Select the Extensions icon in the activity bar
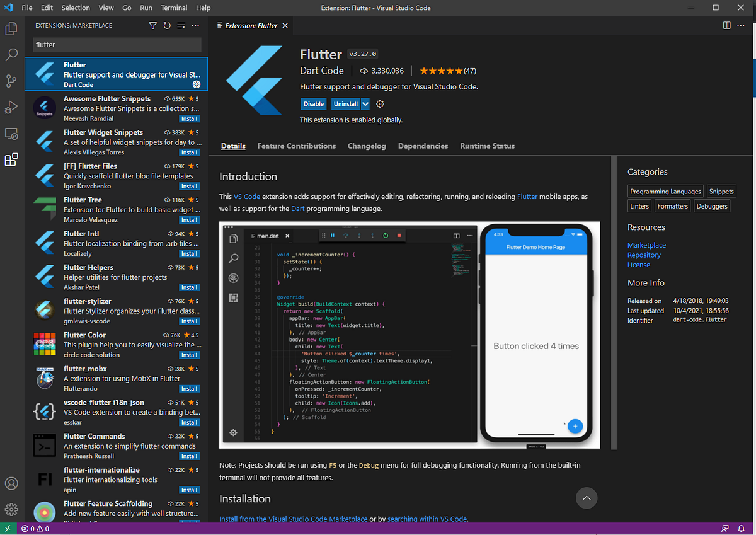 (x=11, y=160)
